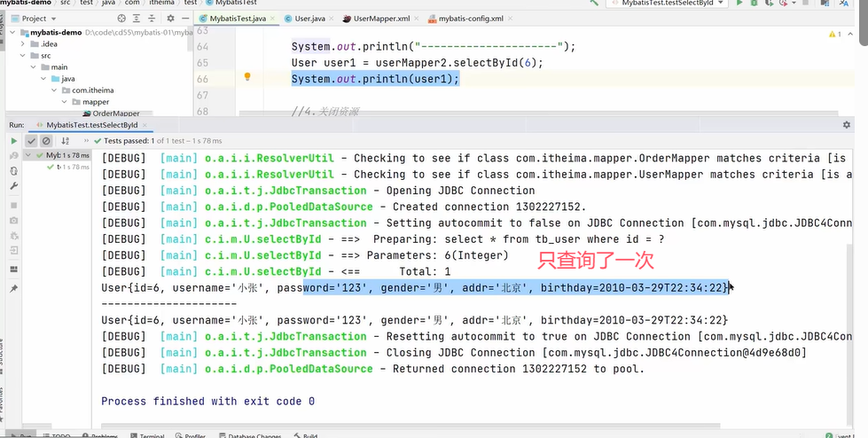Pin the Run tab with the pin icon
Screen dimensions: 868x438
point(14,288)
